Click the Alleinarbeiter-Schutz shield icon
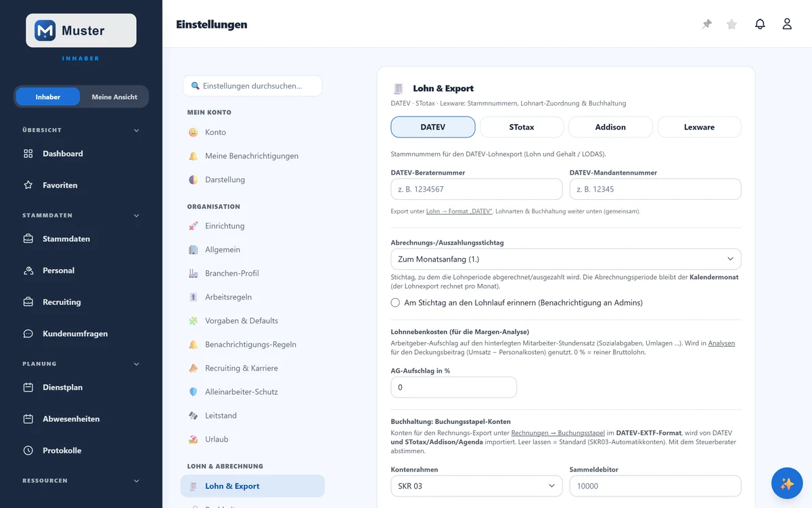This screenshot has width=812, height=508. pyautogui.click(x=194, y=391)
